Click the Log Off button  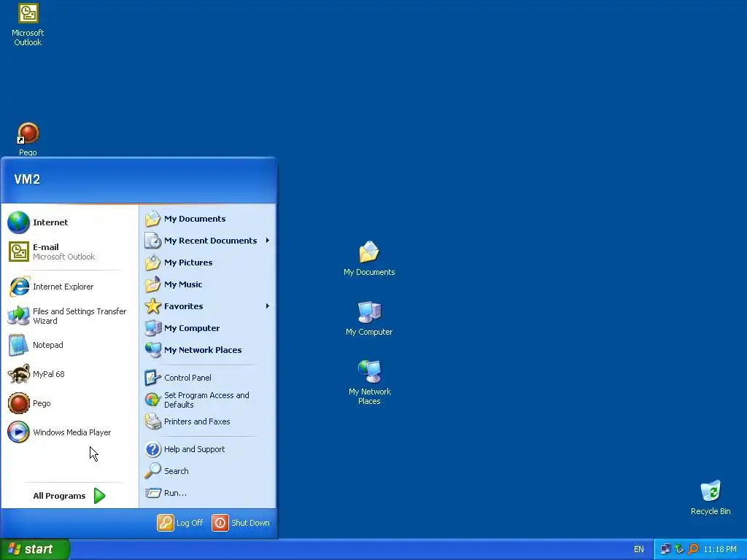coord(181,523)
